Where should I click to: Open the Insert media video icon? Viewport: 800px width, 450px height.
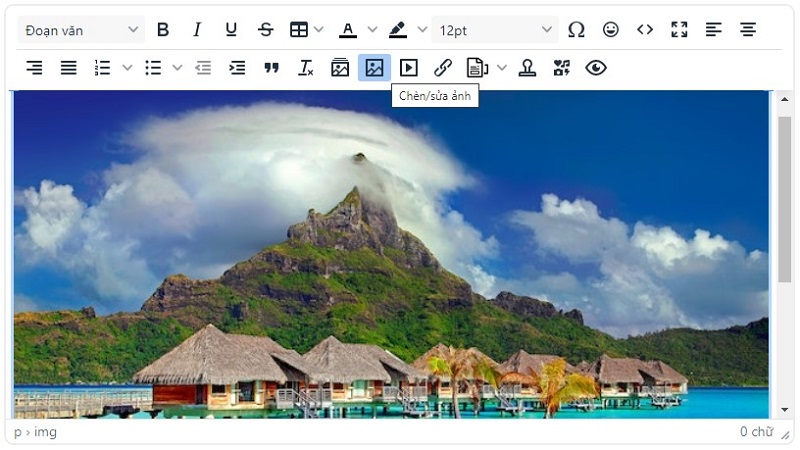(x=408, y=68)
